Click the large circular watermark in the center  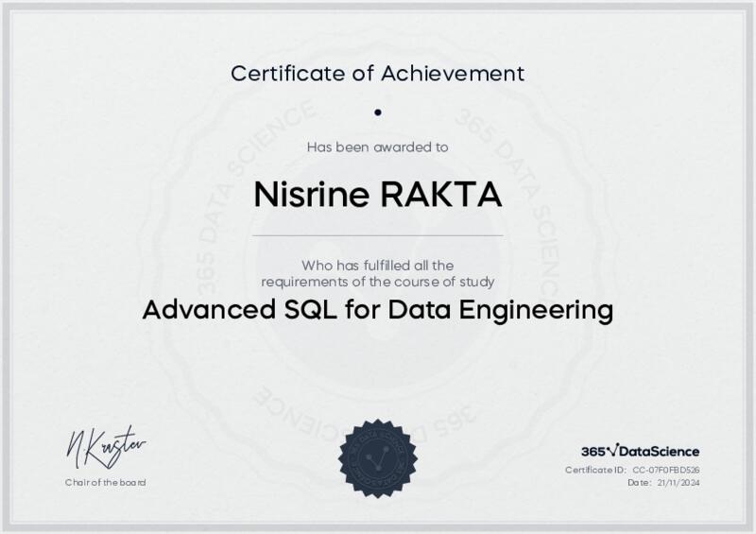click(x=378, y=267)
